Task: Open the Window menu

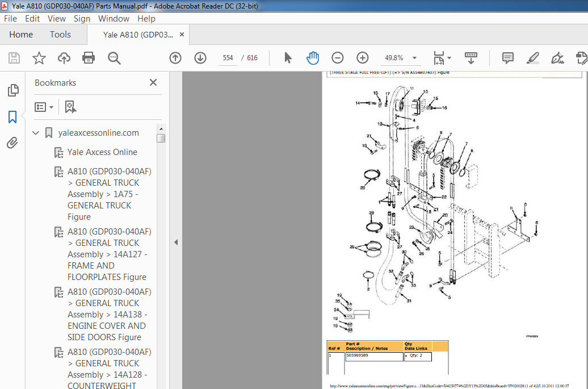Action: pos(114,18)
